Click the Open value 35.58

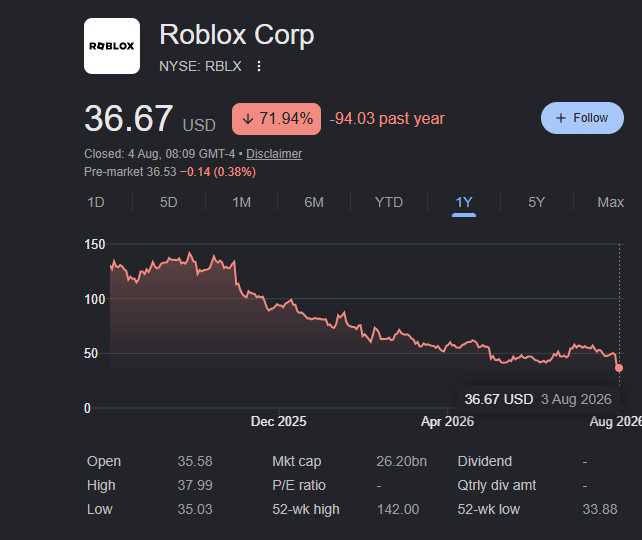195,461
